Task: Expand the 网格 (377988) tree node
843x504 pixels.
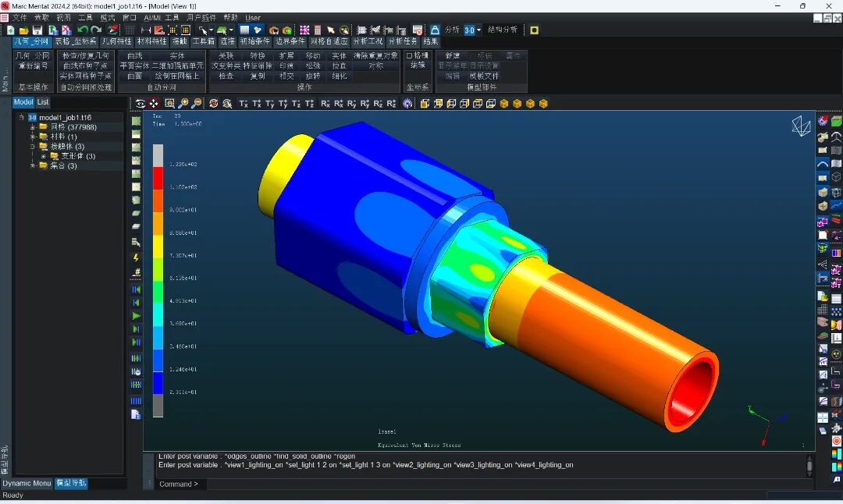Action: [33, 127]
